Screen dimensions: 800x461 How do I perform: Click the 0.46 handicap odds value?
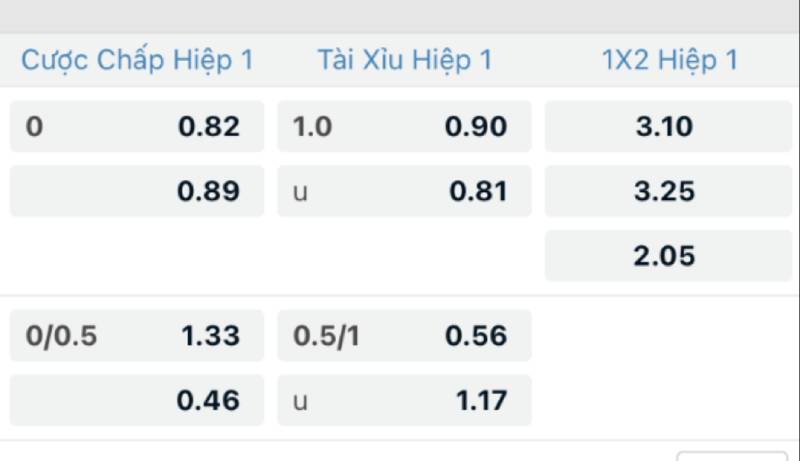[208, 401]
